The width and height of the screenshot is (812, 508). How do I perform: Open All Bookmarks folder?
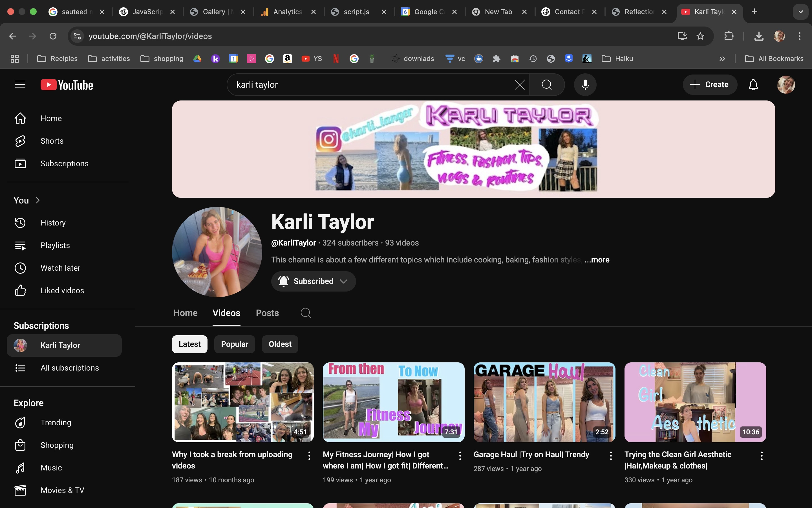pyautogui.click(x=774, y=58)
